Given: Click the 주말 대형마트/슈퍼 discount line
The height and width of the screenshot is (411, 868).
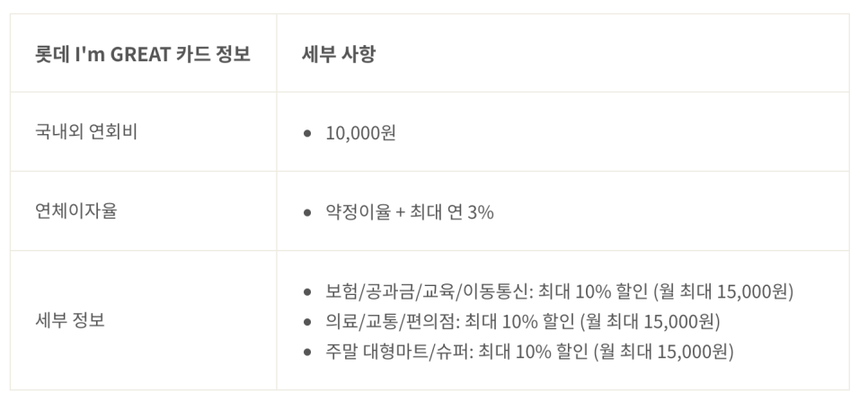Looking at the screenshot, I should [530, 351].
